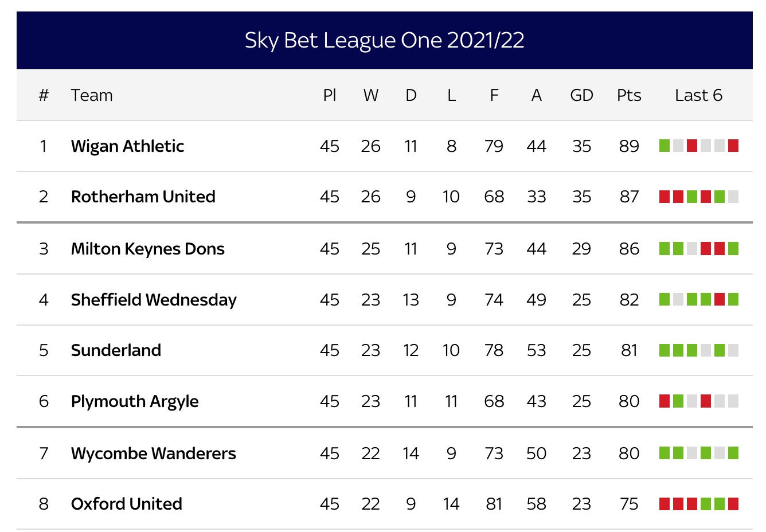Click Wigan Athletic's 89 points value
Viewport: 766px width, 532px height.
tap(629, 146)
